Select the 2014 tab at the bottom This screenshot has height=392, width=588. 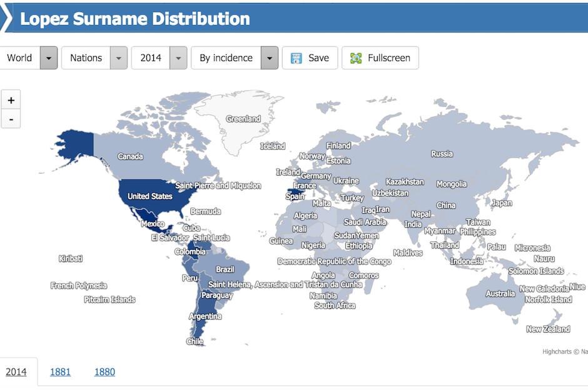(17, 371)
